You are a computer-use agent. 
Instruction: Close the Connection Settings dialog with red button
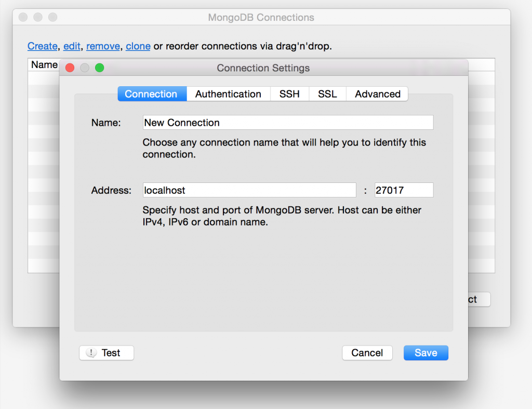pyautogui.click(x=70, y=68)
